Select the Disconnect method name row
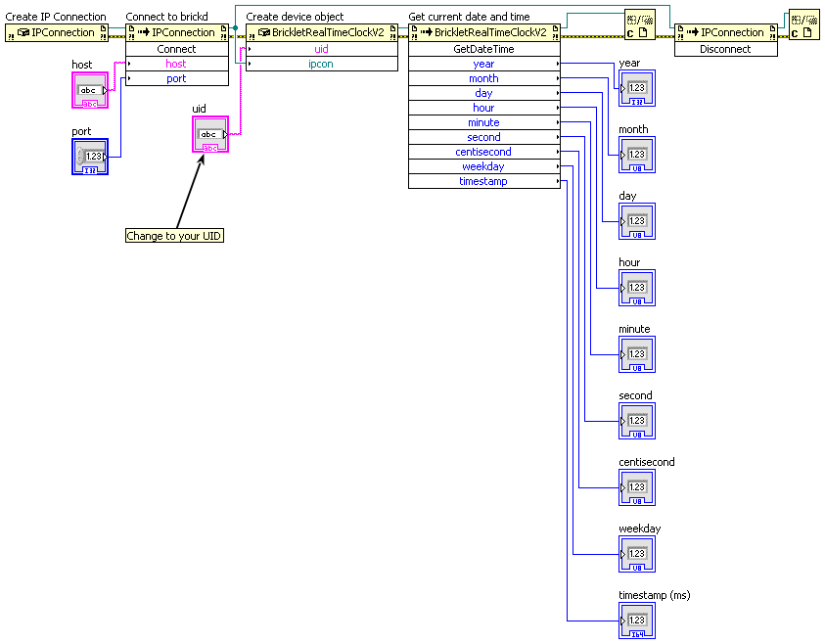Viewport: 825px width, 644px height. pos(726,49)
